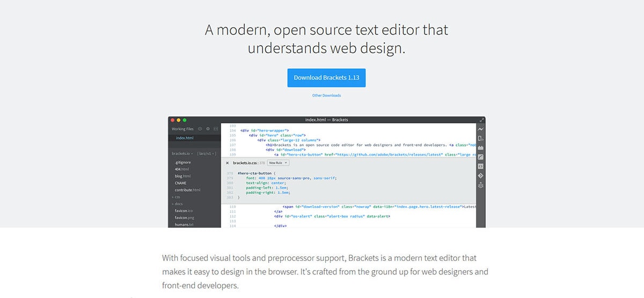The width and height of the screenshot is (644, 298).
Task: Click the layers stack icon in right toolbar
Action: [x=481, y=185]
